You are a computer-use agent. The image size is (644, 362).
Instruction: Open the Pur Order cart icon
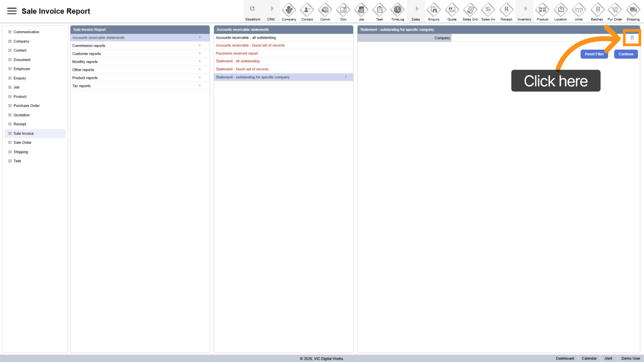click(615, 10)
